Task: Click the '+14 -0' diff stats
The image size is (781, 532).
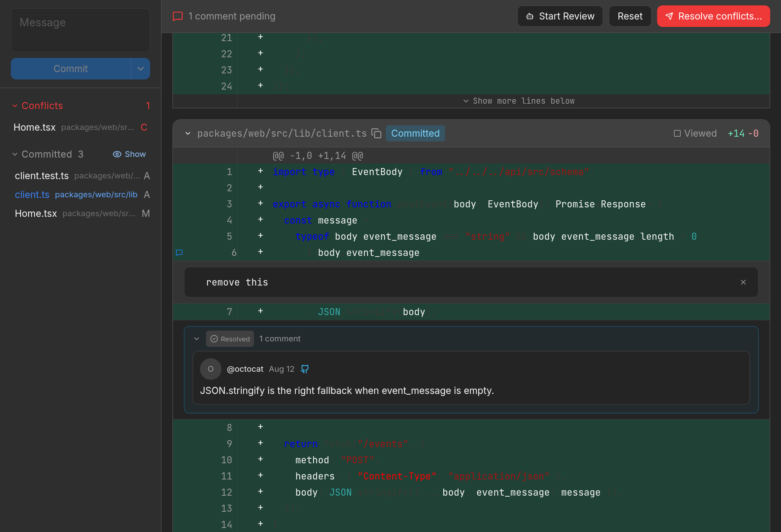Action: 743,133
